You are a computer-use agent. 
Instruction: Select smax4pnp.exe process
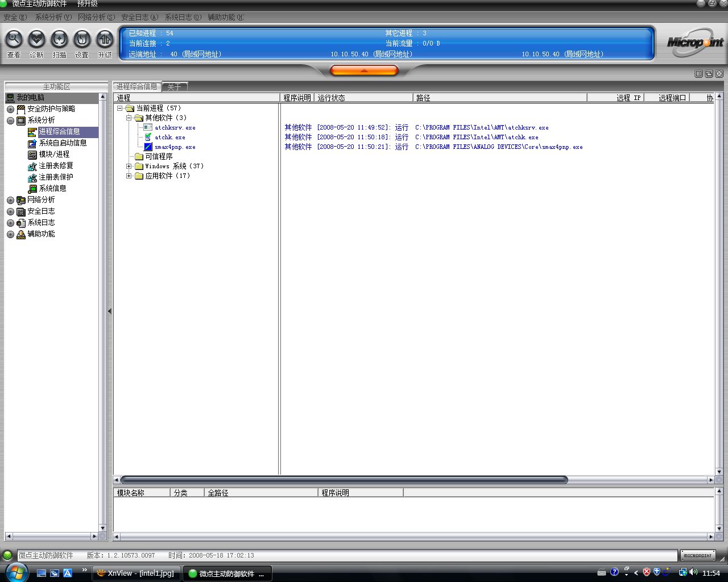[x=175, y=147]
